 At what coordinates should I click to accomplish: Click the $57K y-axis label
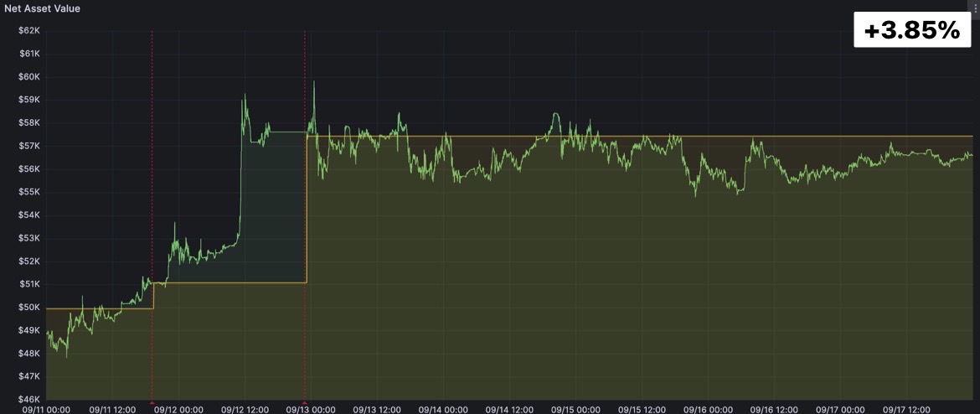31,147
